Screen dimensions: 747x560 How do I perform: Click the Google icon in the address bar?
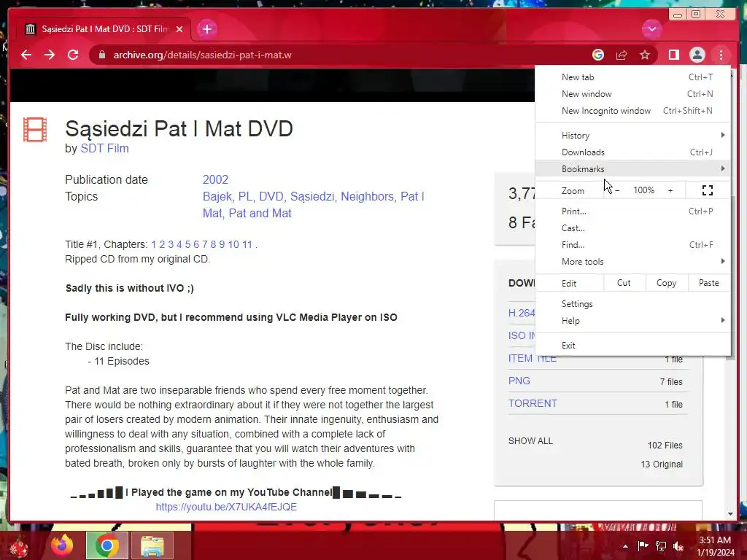point(598,55)
